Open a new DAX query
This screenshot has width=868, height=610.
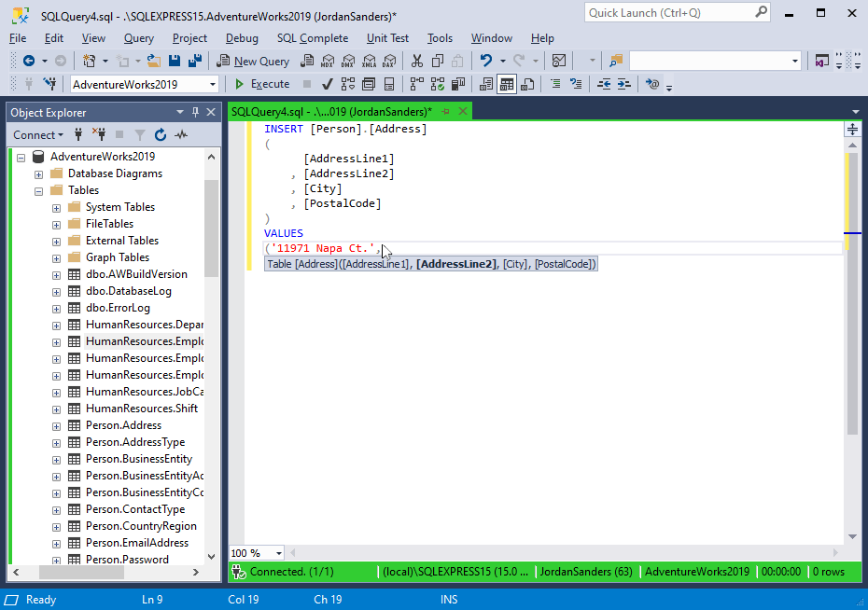point(390,61)
